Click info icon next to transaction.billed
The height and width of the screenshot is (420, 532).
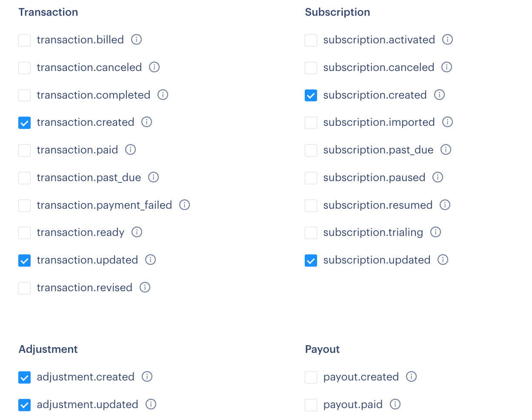136,40
